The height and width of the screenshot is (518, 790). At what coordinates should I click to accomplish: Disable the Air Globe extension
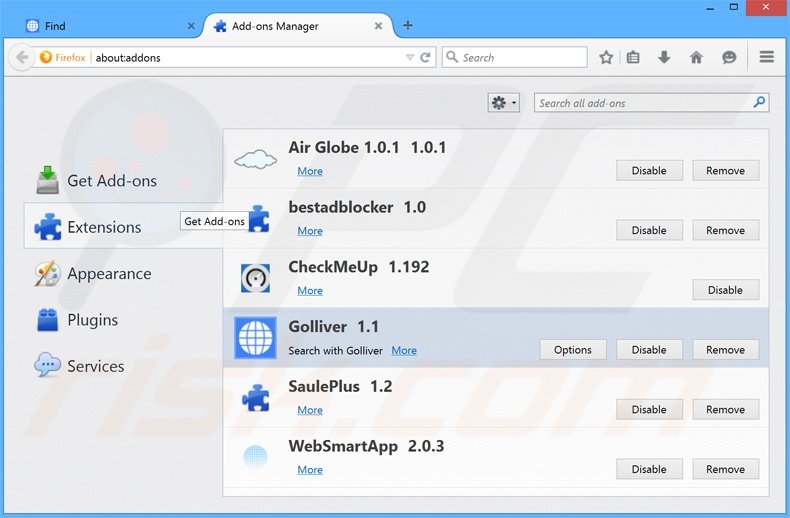click(649, 170)
